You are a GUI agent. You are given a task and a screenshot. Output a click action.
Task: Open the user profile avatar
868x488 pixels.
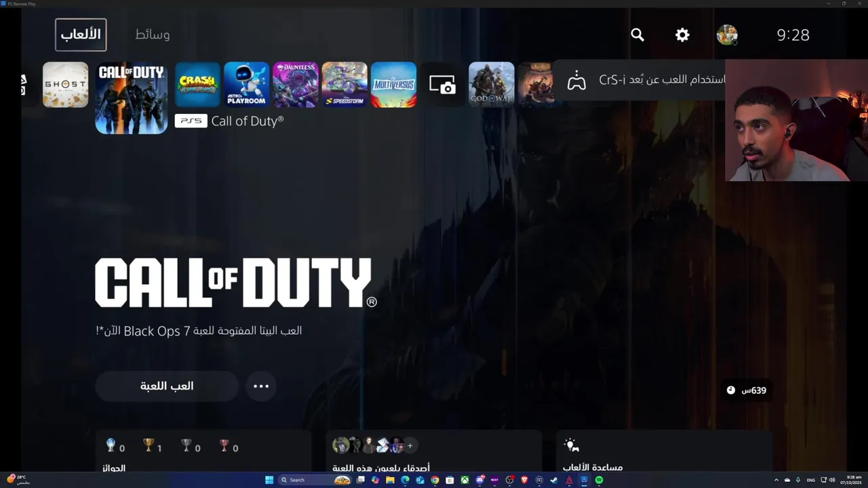tap(727, 35)
